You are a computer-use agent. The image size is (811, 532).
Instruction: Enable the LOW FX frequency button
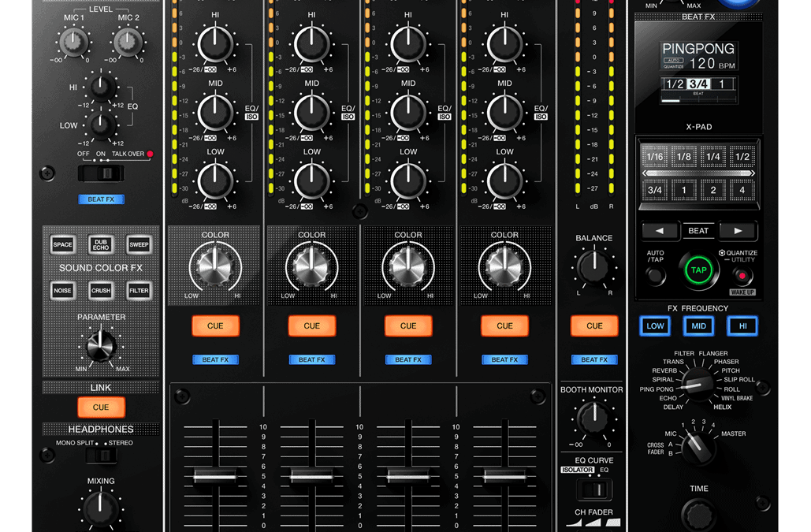[656, 326]
